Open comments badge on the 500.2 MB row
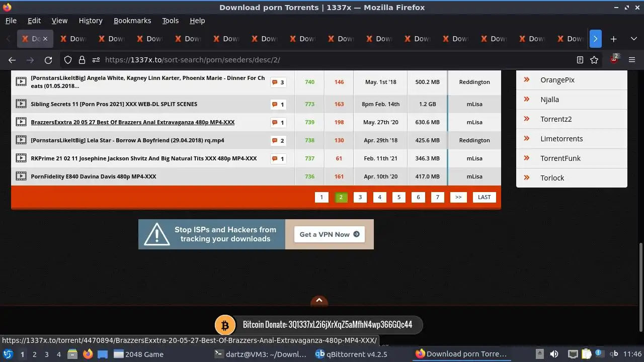This screenshot has width=644, height=362. point(278,82)
